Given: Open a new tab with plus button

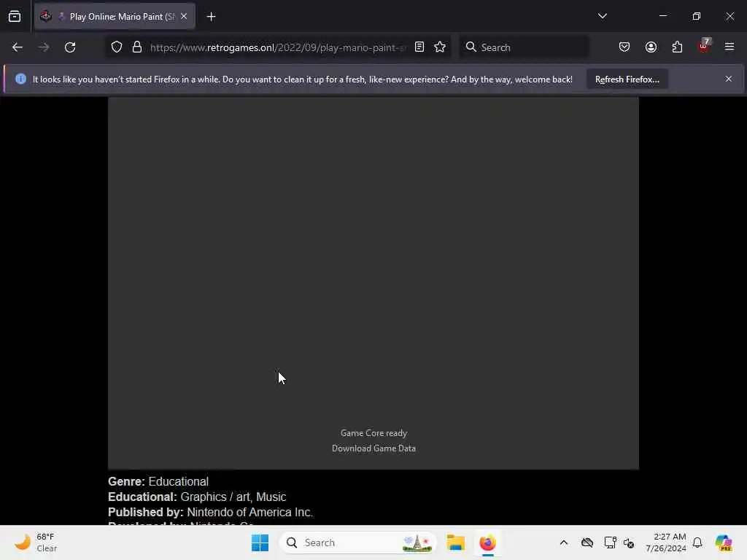Looking at the screenshot, I should [211, 17].
